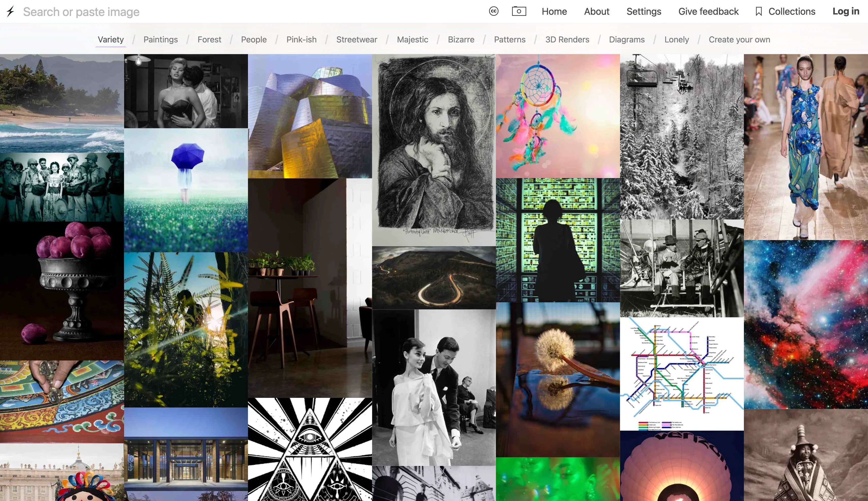Open the red and blue nebula image
Image resolution: width=868 pixels, height=501 pixels.
(x=805, y=324)
